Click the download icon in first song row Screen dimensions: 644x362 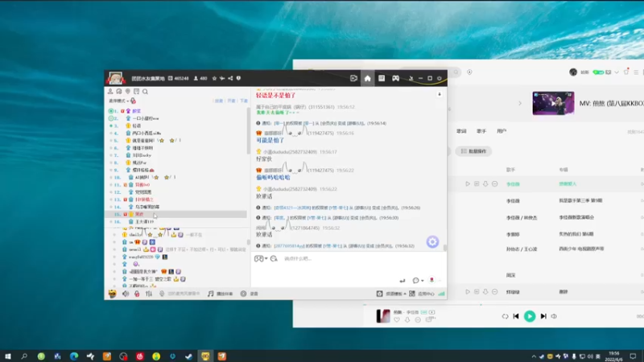click(x=485, y=184)
